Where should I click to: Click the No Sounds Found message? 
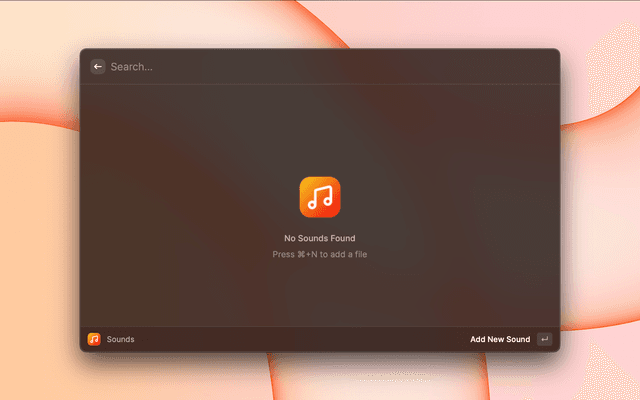[x=320, y=238]
